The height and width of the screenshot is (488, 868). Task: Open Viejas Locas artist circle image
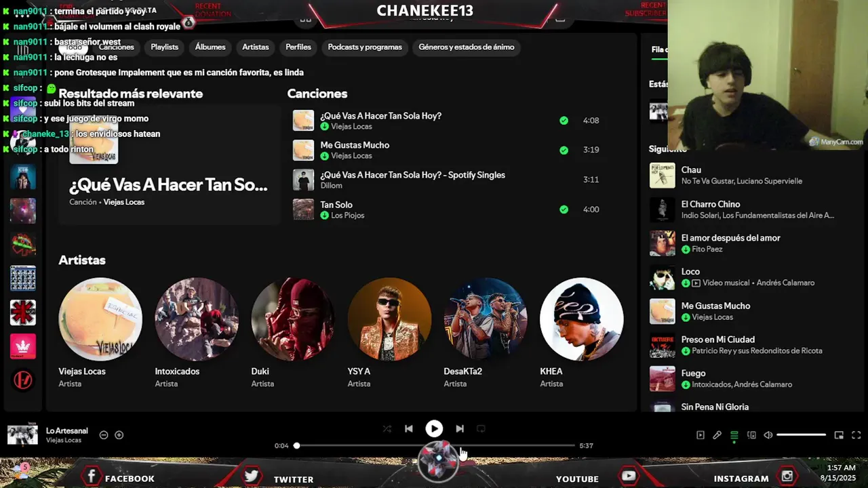100,319
